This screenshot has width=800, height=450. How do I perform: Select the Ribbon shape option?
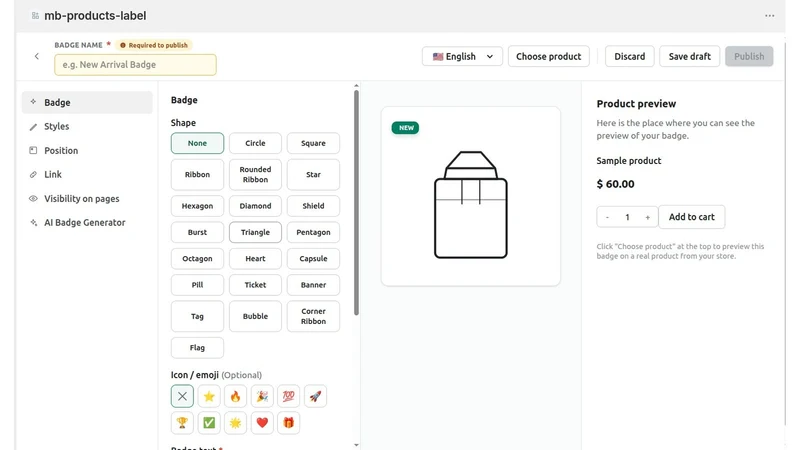coord(197,174)
